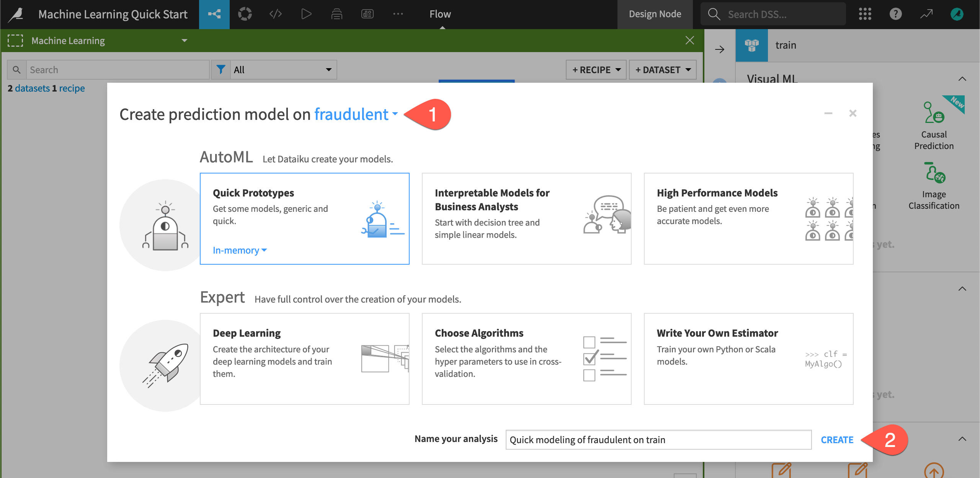Click the search magnifier in DSS search
Screen dimensions: 980x478
[x=714, y=15]
